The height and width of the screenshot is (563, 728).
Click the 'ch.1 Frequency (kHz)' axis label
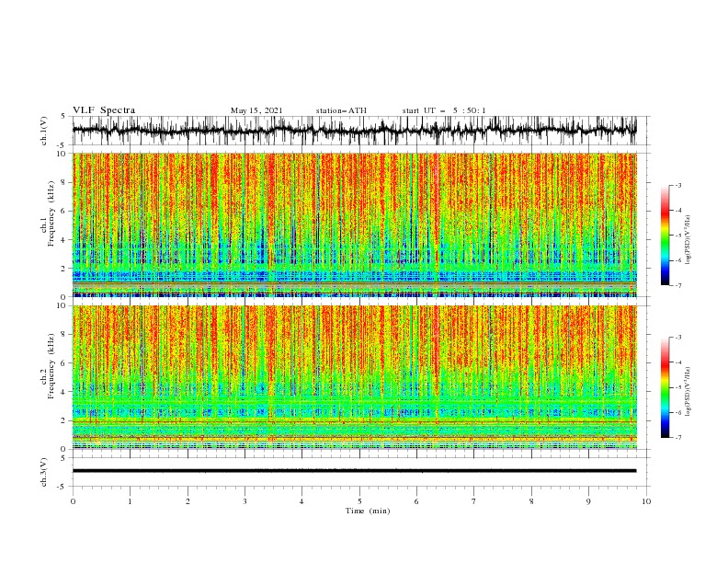tap(48, 213)
